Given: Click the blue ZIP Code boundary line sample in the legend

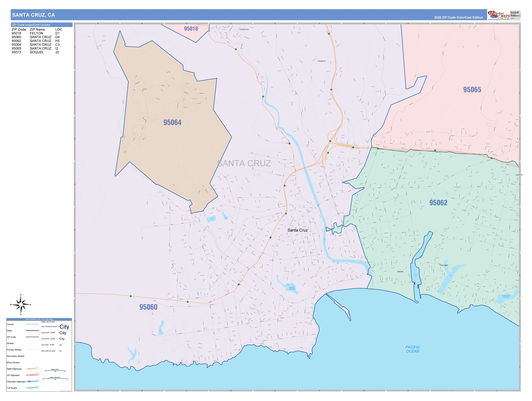Looking at the screenshot, I should [32, 337].
